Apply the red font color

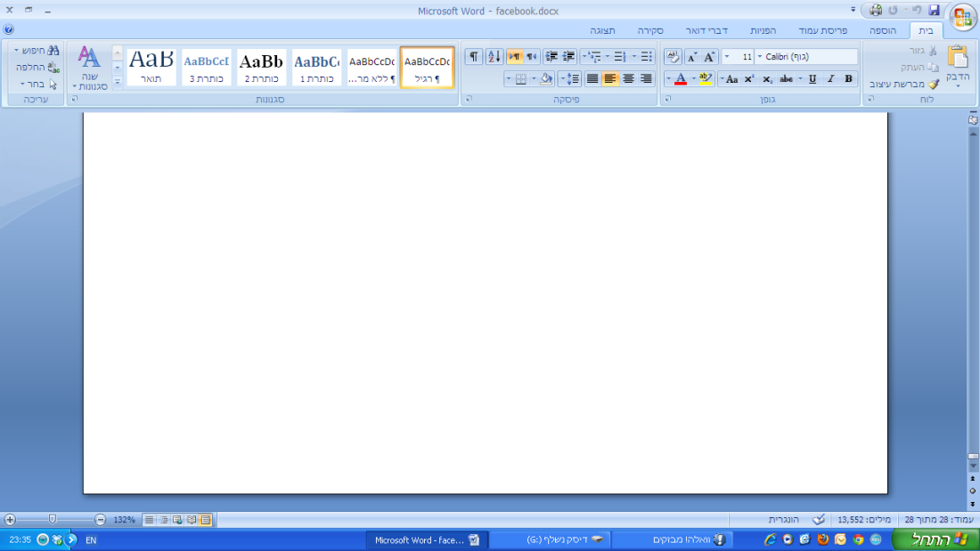[x=681, y=78]
